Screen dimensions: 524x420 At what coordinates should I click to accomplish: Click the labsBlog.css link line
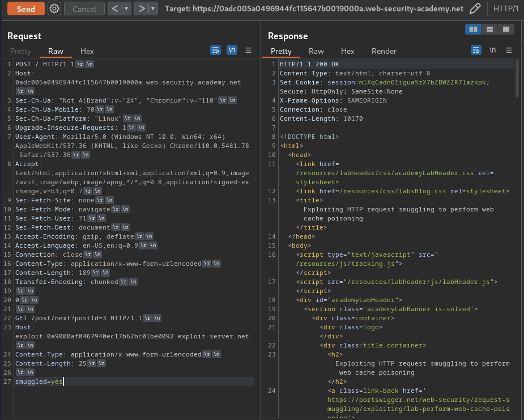(402, 191)
